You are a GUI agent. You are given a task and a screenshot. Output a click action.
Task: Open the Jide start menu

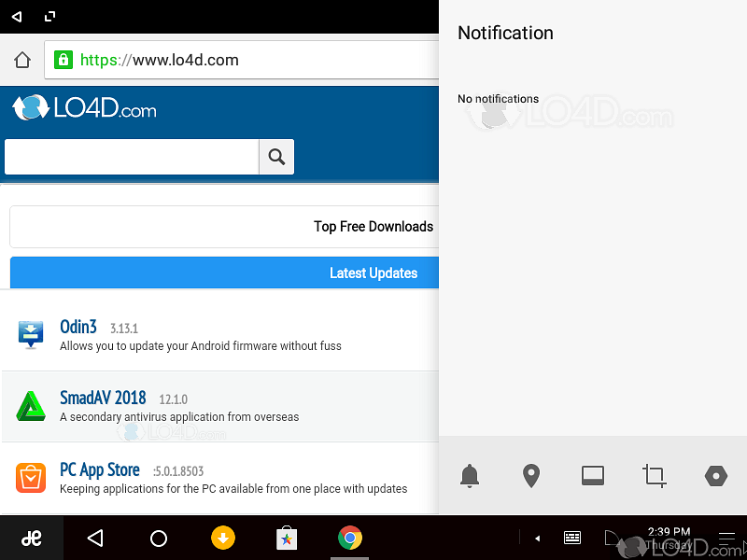click(32, 539)
